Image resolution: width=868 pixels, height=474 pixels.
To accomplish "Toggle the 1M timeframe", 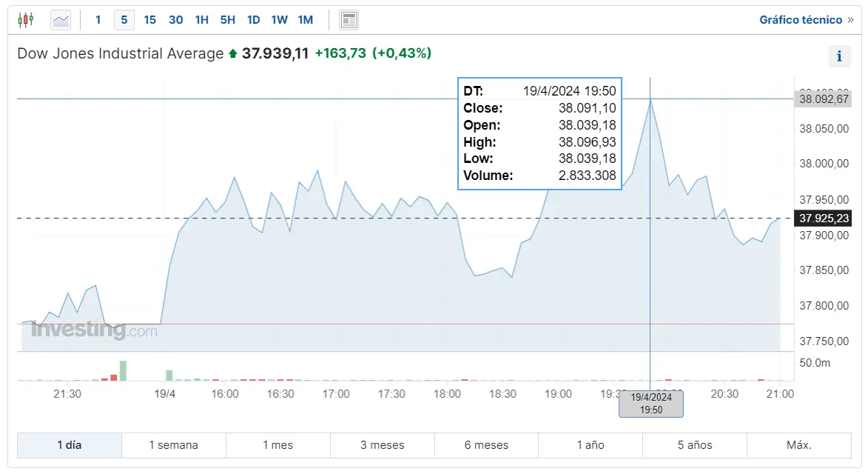I will 305,20.
